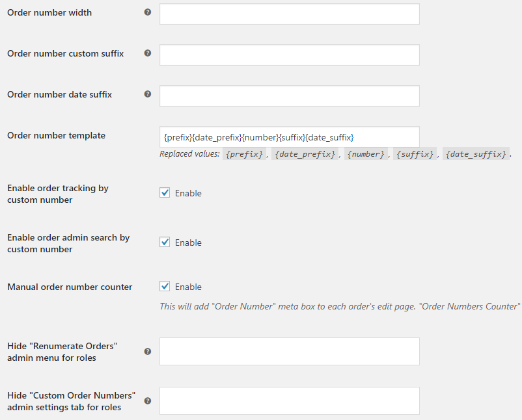Disable order tracking by custom number checkbox
Viewport: 522px width, 420px height.
[x=165, y=193]
